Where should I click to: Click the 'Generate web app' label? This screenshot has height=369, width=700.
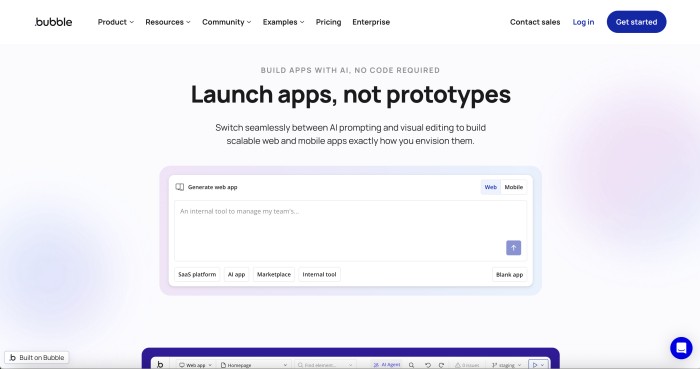[212, 187]
